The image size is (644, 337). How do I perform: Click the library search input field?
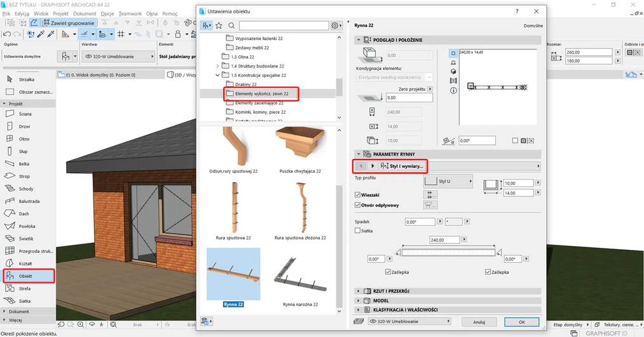point(284,25)
